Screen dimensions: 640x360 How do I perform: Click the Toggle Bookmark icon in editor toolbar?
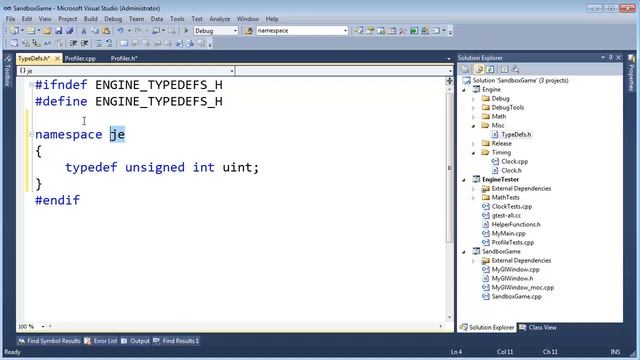pos(124,43)
